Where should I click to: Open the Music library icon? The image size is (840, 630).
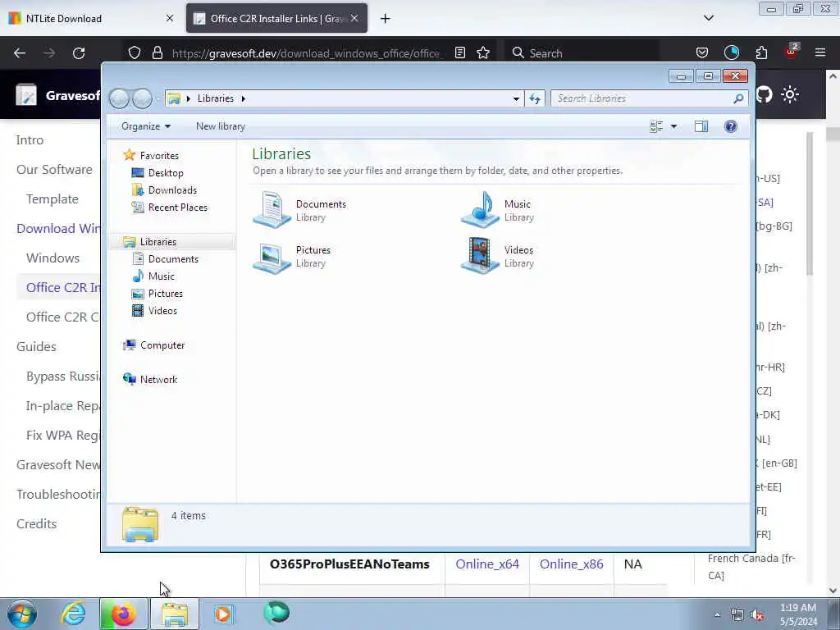point(481,210)
